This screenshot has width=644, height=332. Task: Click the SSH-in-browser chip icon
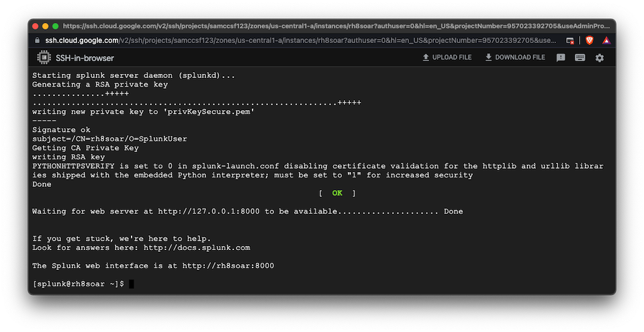[44, 58]
